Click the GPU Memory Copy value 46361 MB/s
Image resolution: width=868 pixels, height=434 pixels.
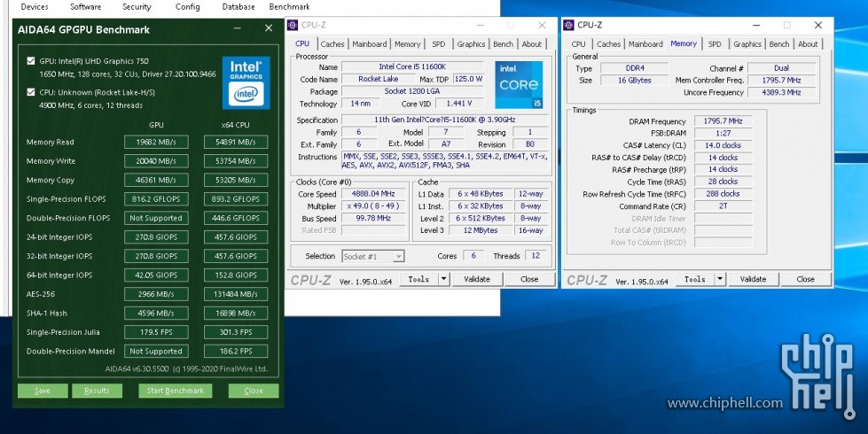click(x=156, y=180)
